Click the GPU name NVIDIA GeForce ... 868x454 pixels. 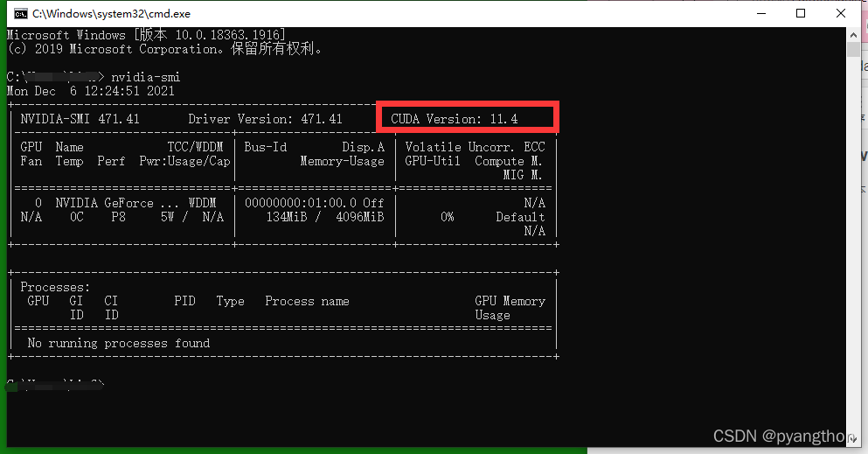[x=105, y=203]
